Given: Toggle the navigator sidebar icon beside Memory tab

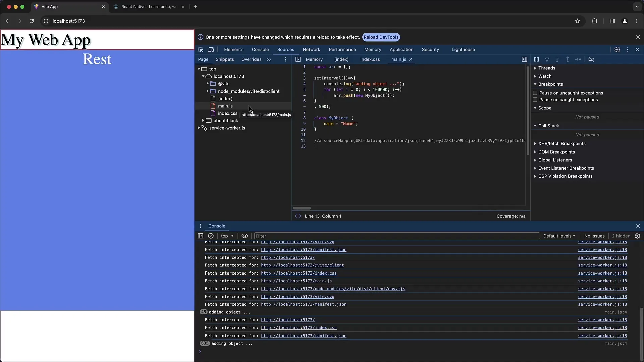Looking at the screenshot, I should [x=298, y=59].
